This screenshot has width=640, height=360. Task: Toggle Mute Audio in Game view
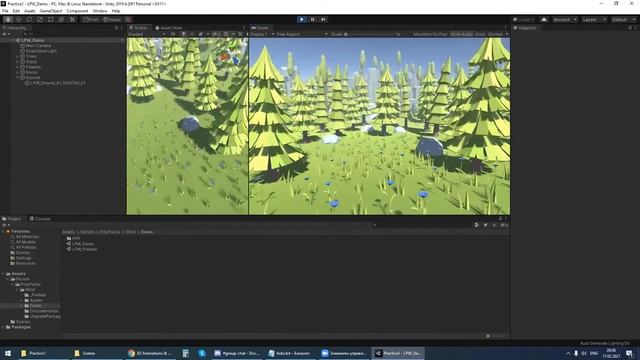[x=461, y=34]
